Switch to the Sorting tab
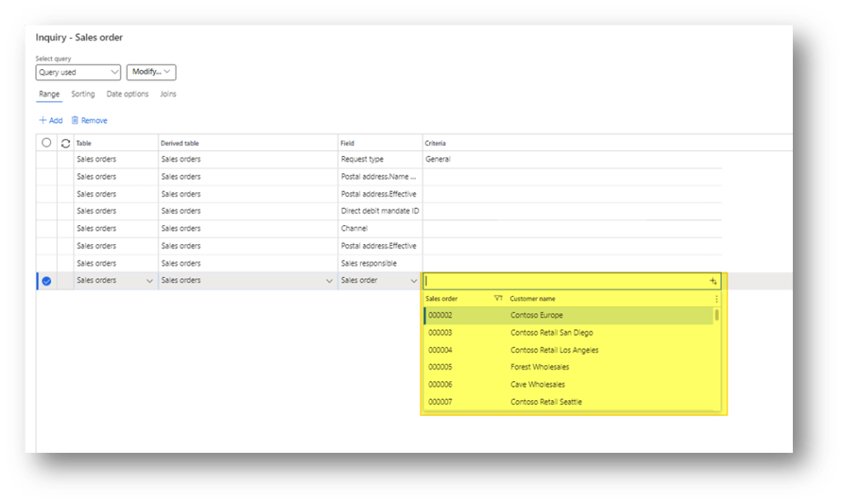 coord(83,94)
